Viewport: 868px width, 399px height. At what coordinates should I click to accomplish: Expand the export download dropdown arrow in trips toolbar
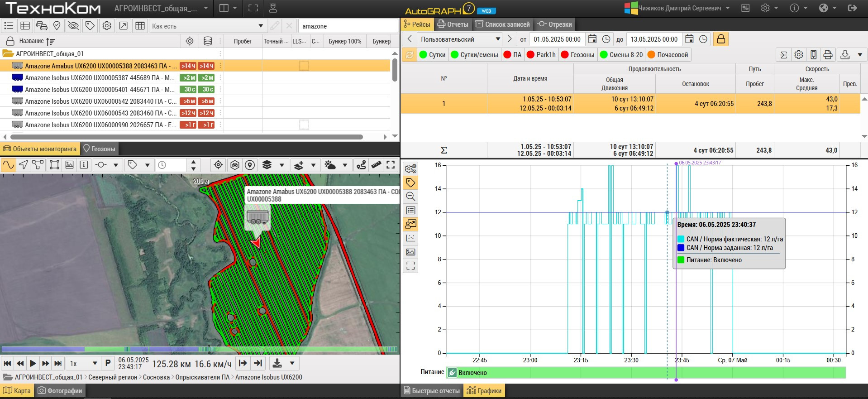tap(860, 55)
